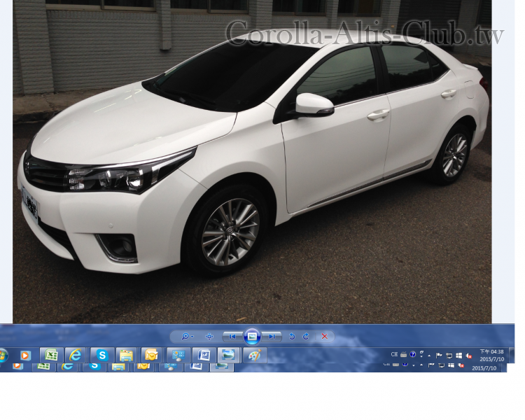Delete the photo with red X
This screenshot has width=525, height=420.
click(x=324, y=336)
